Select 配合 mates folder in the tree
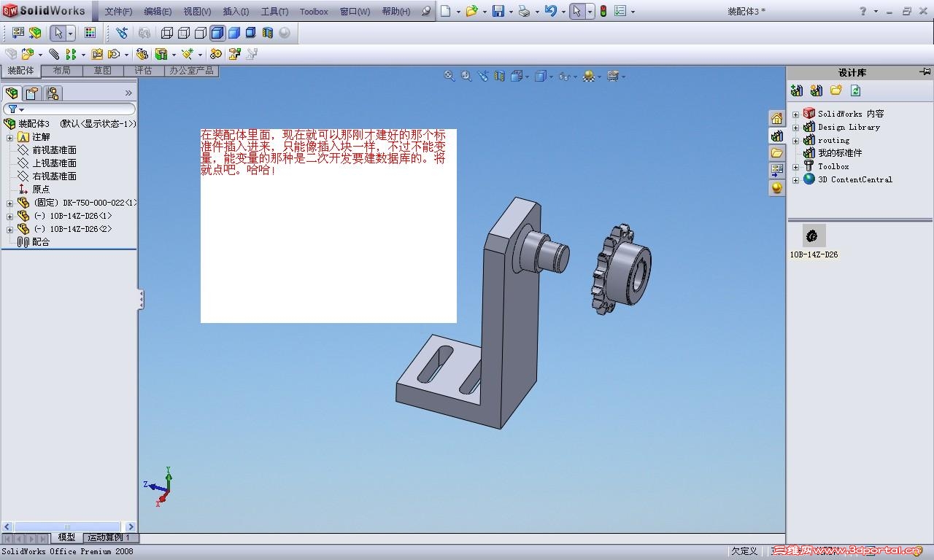Screen dimensions: 934x560 click(41, 242)
